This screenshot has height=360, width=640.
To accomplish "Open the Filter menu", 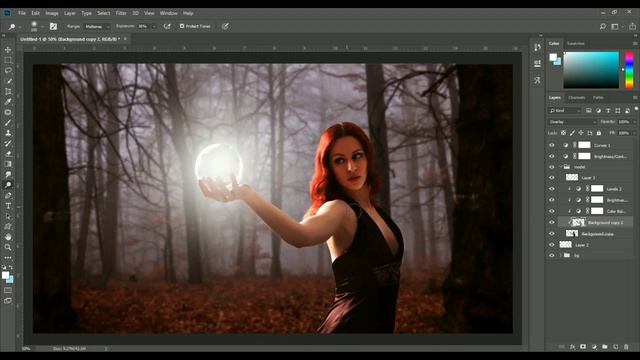I will coord(121,13).
